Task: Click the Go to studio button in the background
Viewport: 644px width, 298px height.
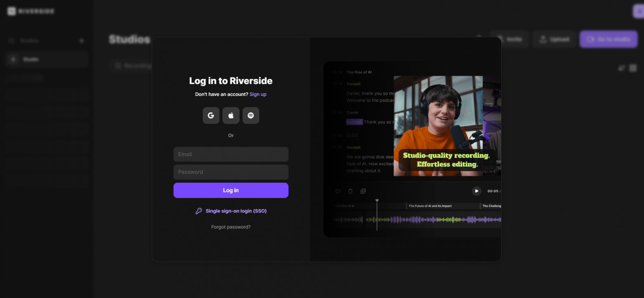Action: pyautogui.click(x=608, y=39)
